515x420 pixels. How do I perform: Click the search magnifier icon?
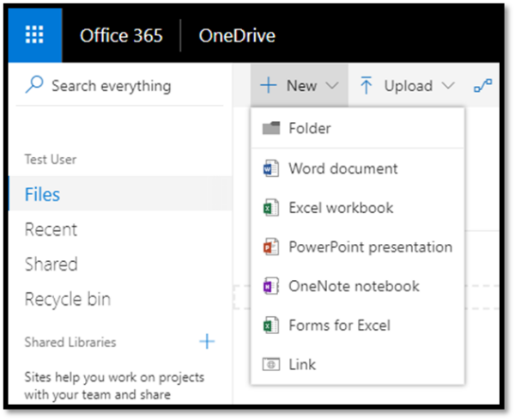point(34,85)
